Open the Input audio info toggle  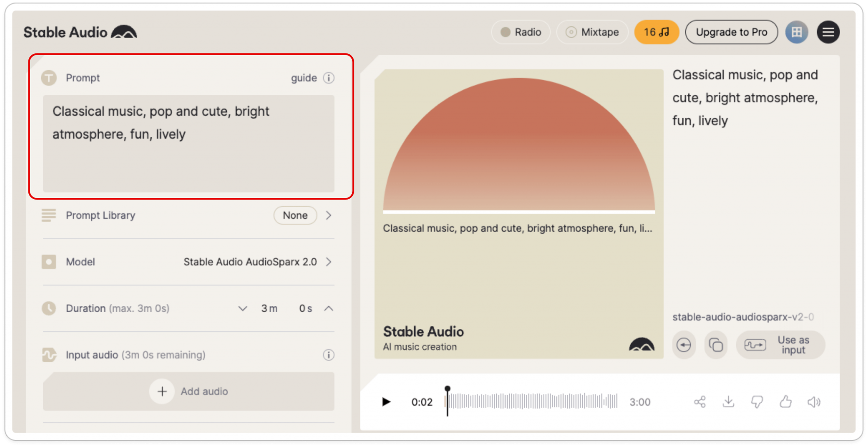(328, 355)
